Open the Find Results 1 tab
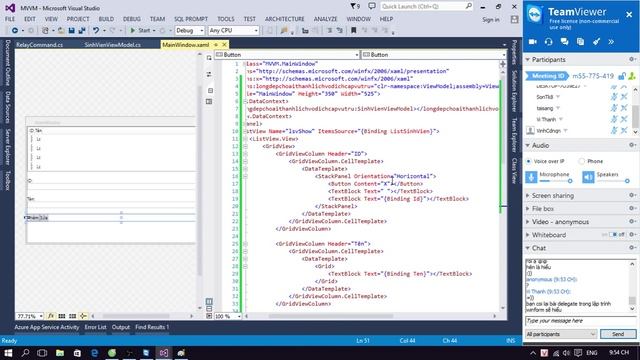 152,327
